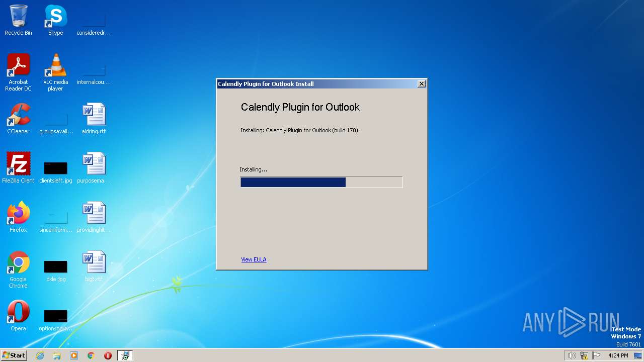Screen dimensions: 644x362
Task: Click the 'Calendly Plugin for Outlook' heading
Action: (300, 107)
